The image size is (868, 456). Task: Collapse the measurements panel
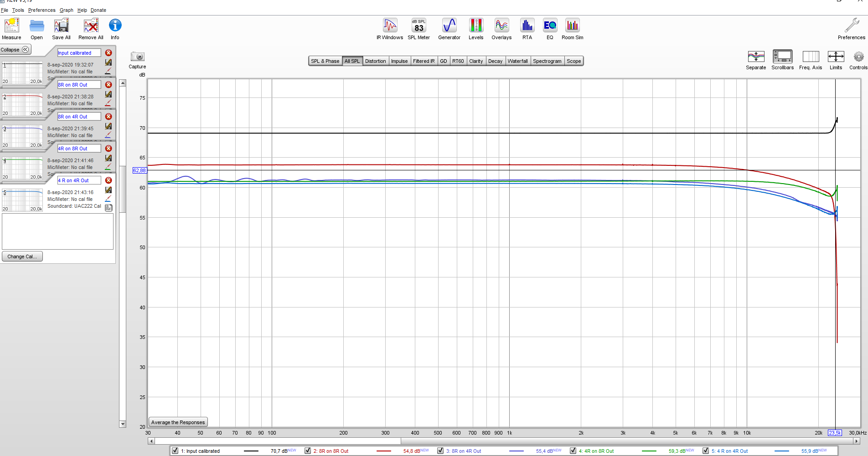pos(15,50)
